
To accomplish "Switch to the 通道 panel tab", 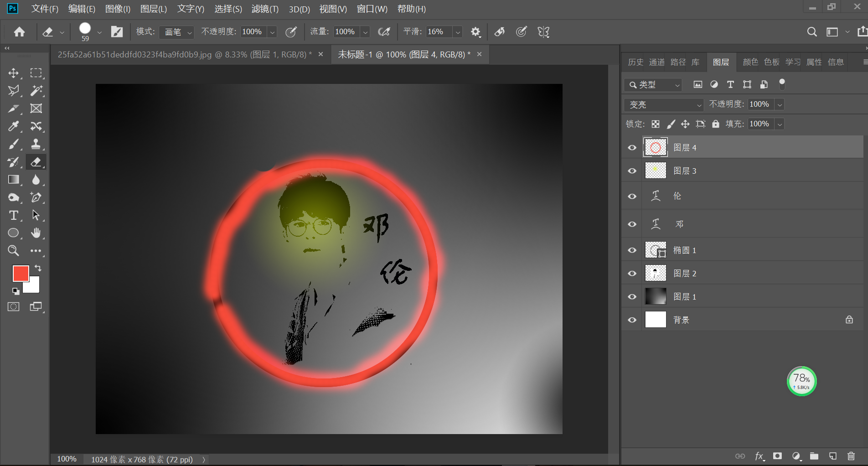I will pyautogui.click(x=656, y=62).
